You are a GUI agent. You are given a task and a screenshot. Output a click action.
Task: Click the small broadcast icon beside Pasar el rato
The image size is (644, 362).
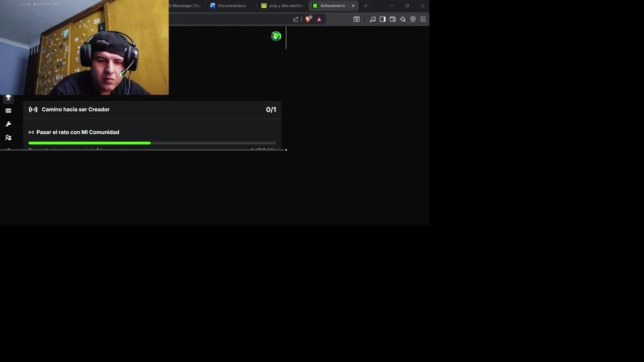point(31,132)
